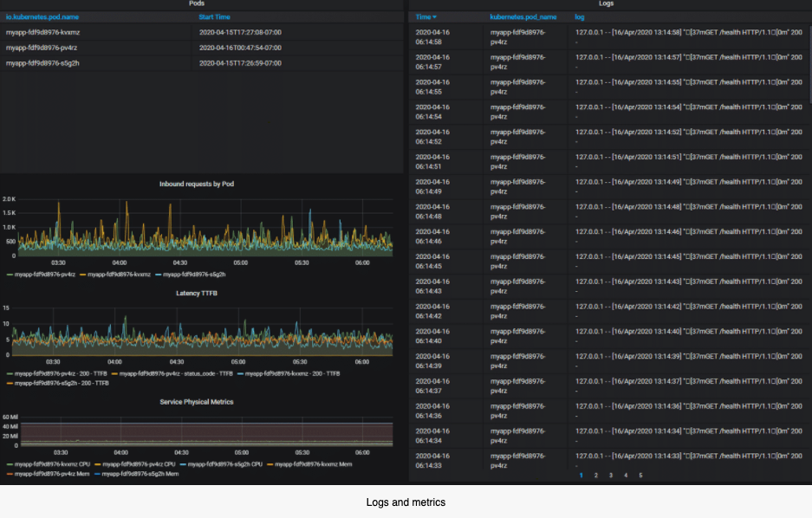
Task: Toggle kvxmz CPU series in physical metrics legend
Action: coord(52,464)
